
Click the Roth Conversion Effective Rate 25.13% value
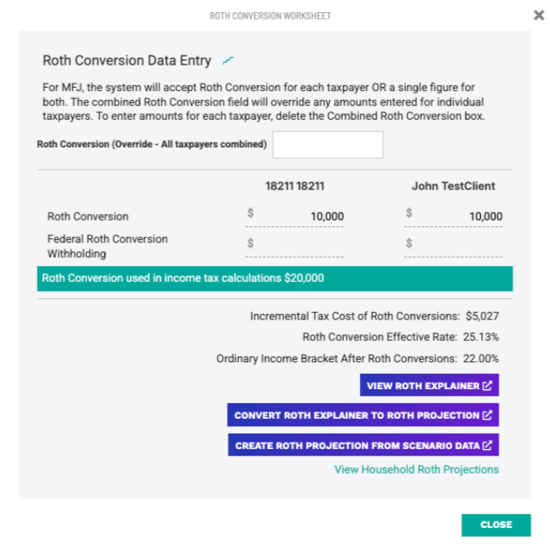tap(481, 337)
